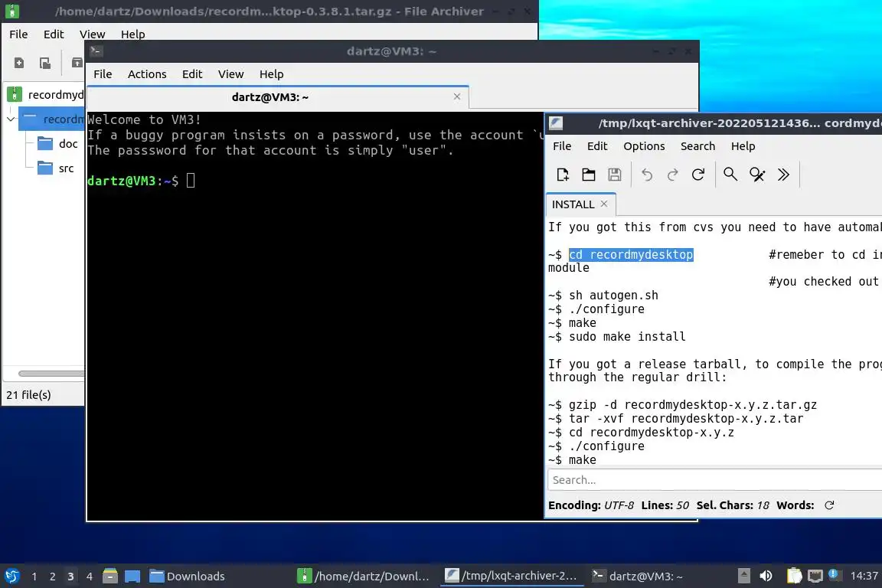Switch to desktop 1

(x=34, y=577)
